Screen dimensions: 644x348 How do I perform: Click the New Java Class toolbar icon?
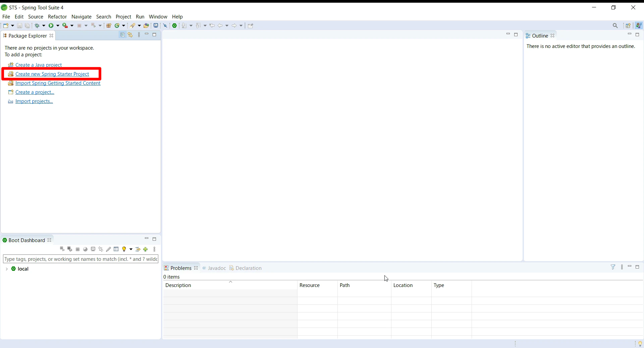click(117, 25)
